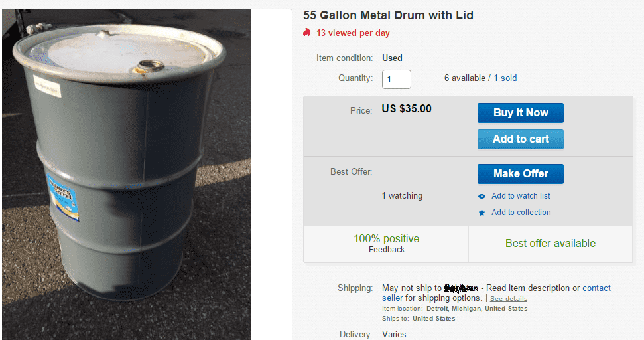Add the drum to cart
Image resolution: width=644 pixels, height=340 pixels.
(521, 139)
